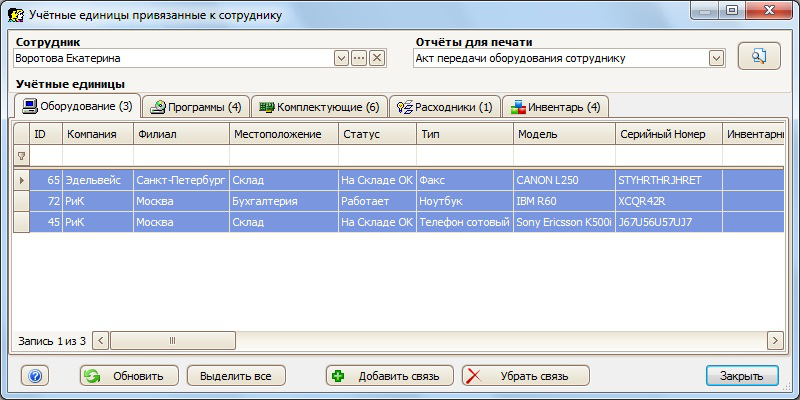
Task: Click the print preview report icon button
Action: [x=759, y=56]
